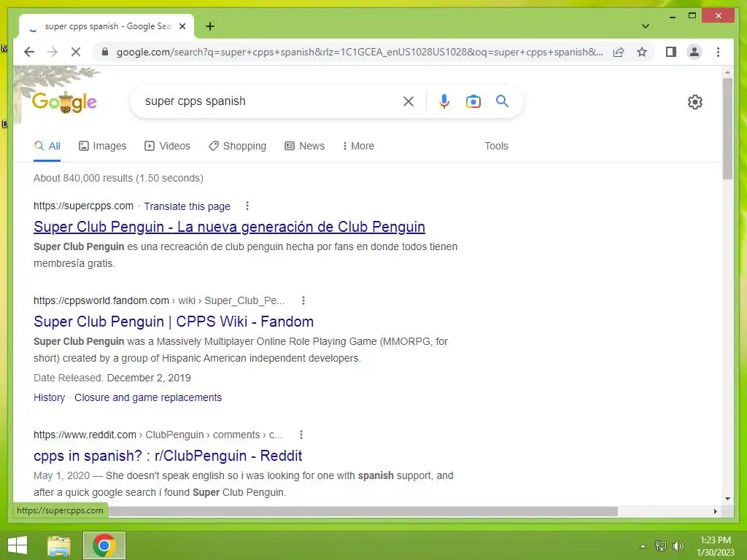
Task: Click the Google doodle logo
Action: click(x=64, y=102)
